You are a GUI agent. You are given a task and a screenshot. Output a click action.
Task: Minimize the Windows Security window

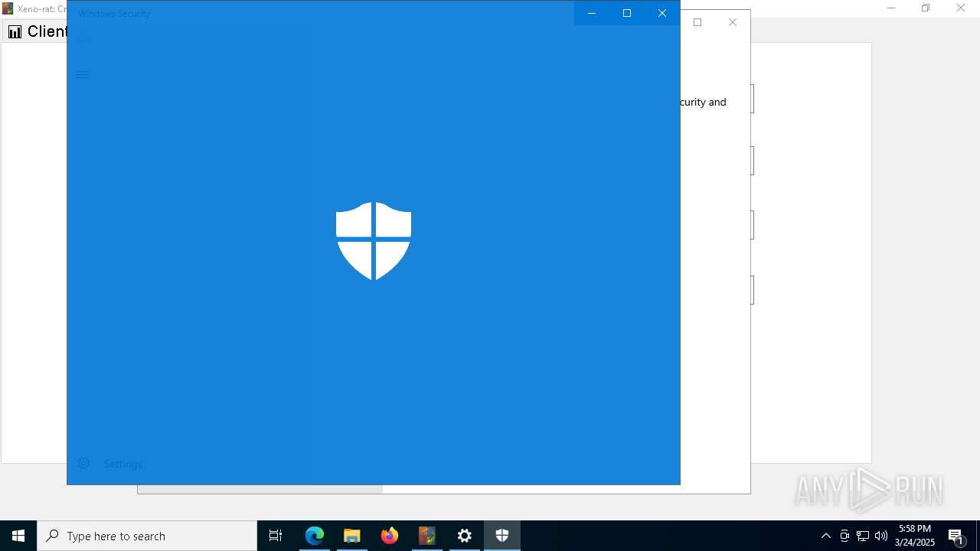click(592, 13)
